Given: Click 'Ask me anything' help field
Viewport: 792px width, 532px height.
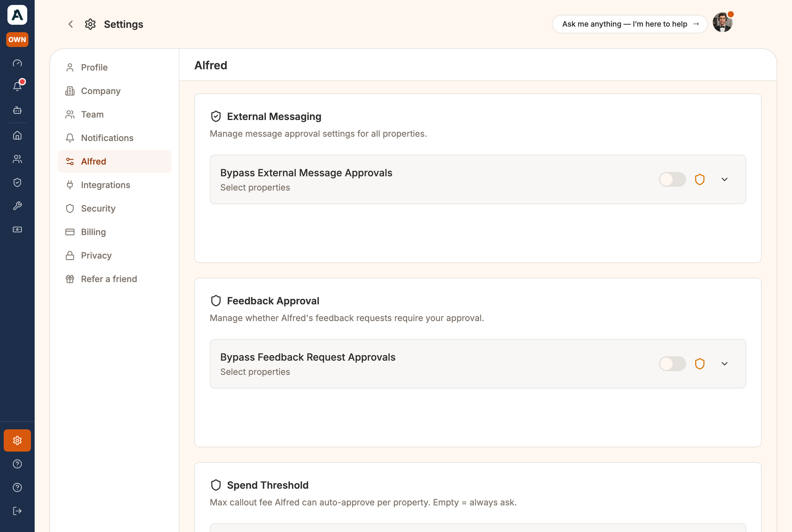Looking at the screenshot, I should pyautogui.click(x=630, y=24).
